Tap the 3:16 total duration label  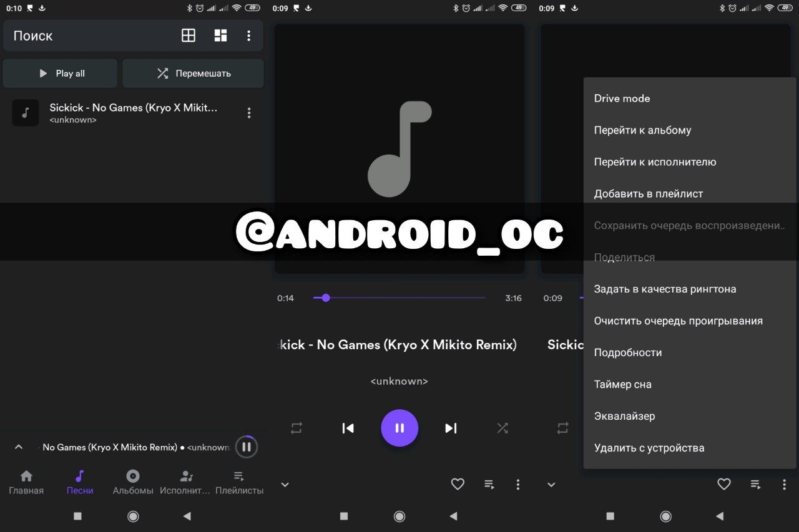point(513,298)
